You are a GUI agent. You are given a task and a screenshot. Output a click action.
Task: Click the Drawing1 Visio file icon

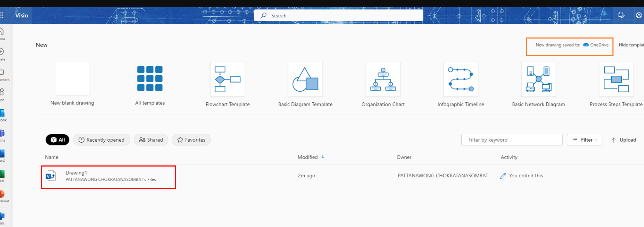(x=51, y=176)
